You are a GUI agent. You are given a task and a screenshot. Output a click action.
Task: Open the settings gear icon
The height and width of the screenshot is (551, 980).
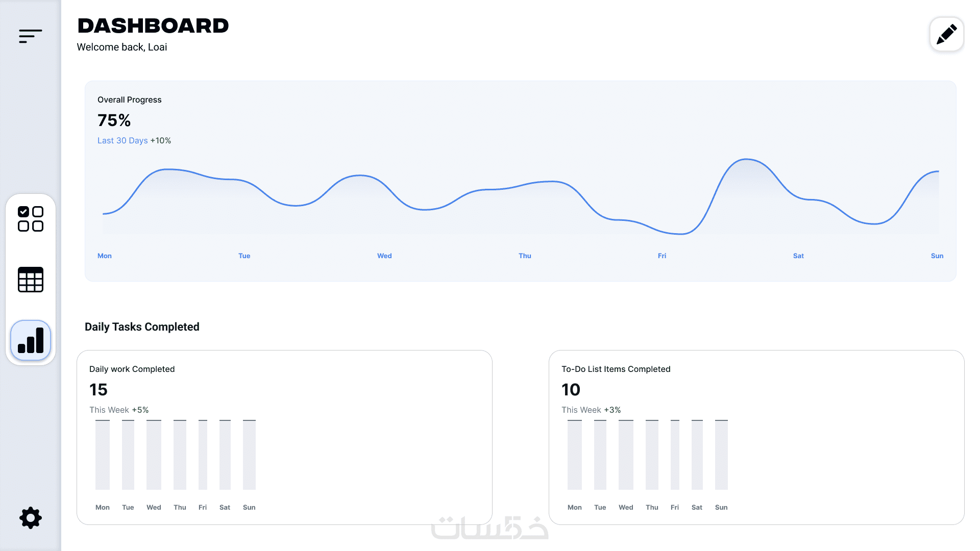click(x=31, y=518)
